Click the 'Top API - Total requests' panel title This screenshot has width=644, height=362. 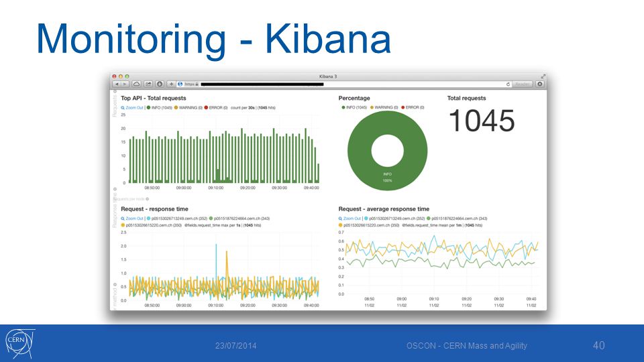pyautogui.click(x=153, y=98)
